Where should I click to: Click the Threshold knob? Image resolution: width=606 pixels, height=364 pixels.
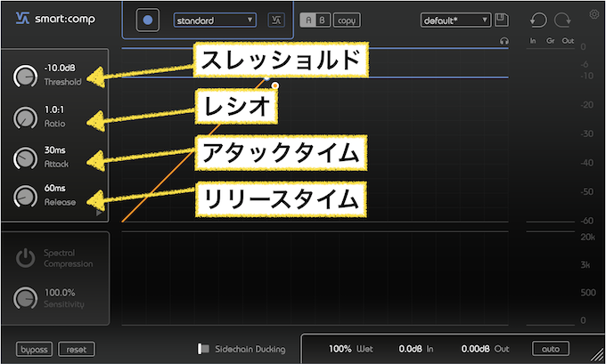click(x=25, y=76)
